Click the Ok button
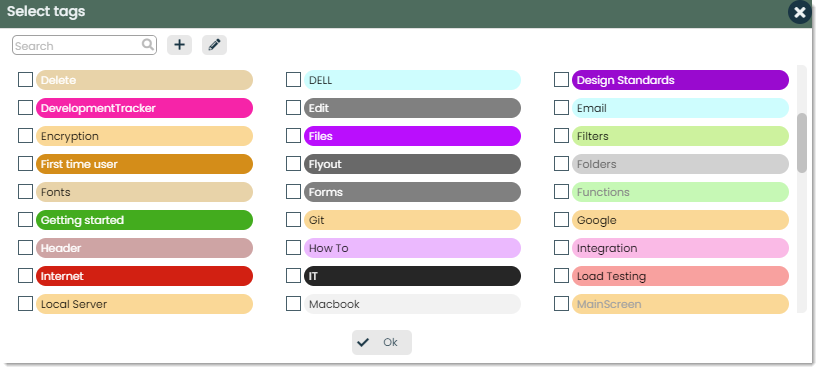This screenshot has width=820, height=371. click(382, 342)
